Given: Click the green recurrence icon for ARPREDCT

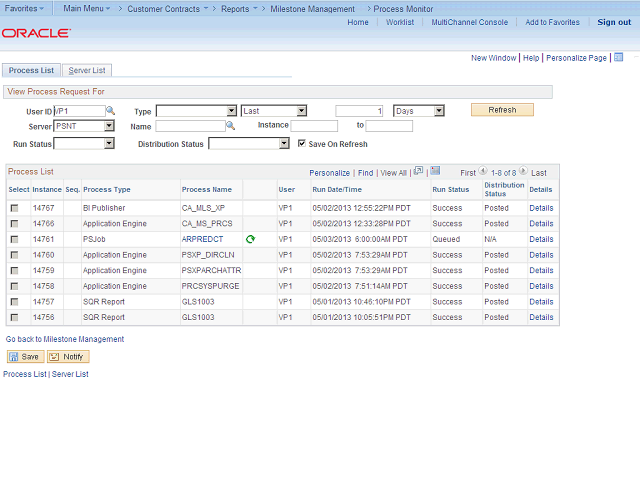Looking at the screenshot, I should tap(250, 239).
